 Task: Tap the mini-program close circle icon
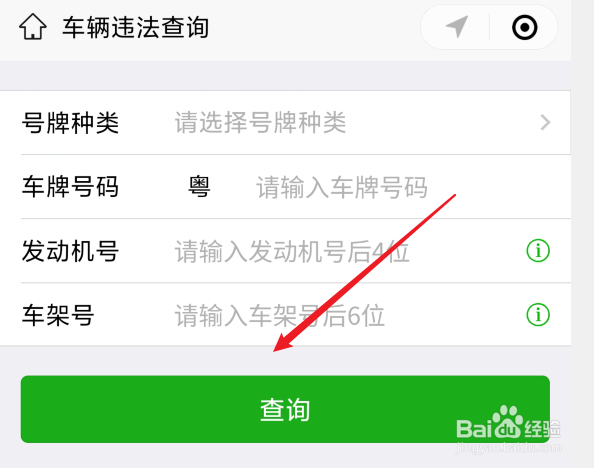[525, 27]
